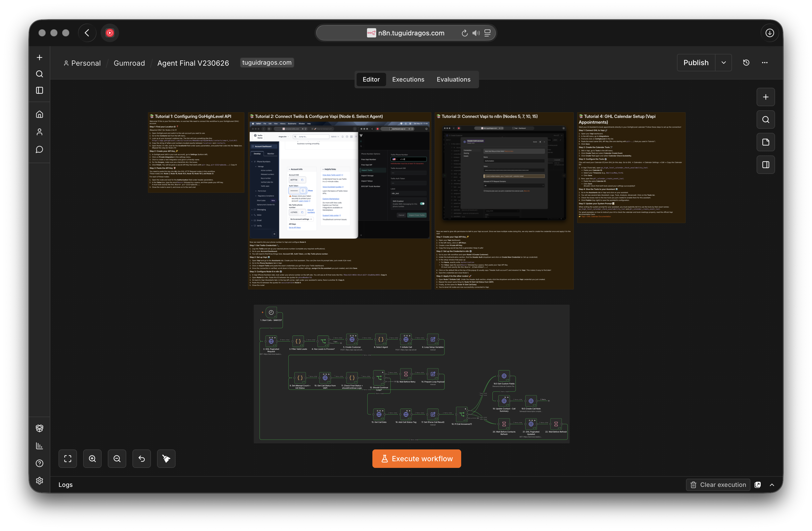Click the plus icon in left sidebar
The image size is (812, 531).
[x=40, y=57]
